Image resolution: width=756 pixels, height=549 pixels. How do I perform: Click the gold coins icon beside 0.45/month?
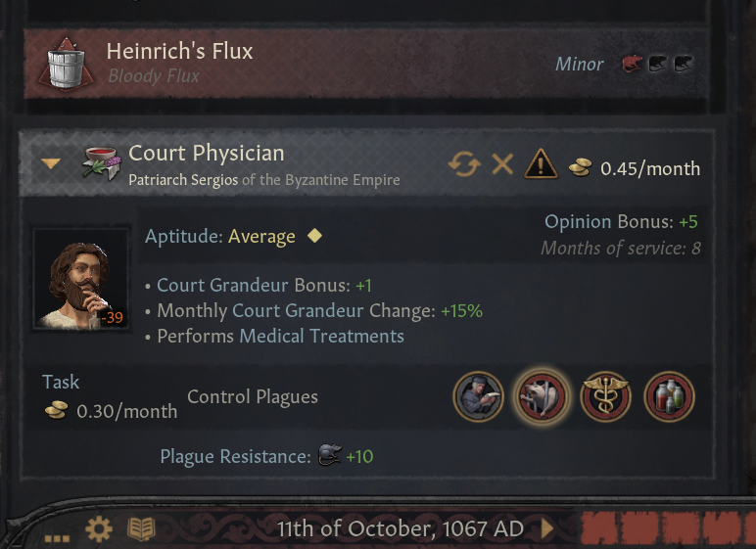(580, 167)
